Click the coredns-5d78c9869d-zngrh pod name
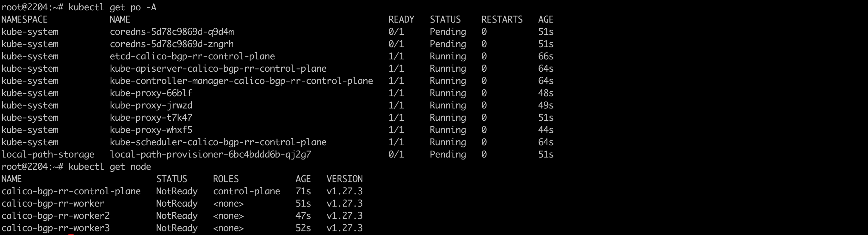The image size is (868, 235). coord(172,44)
